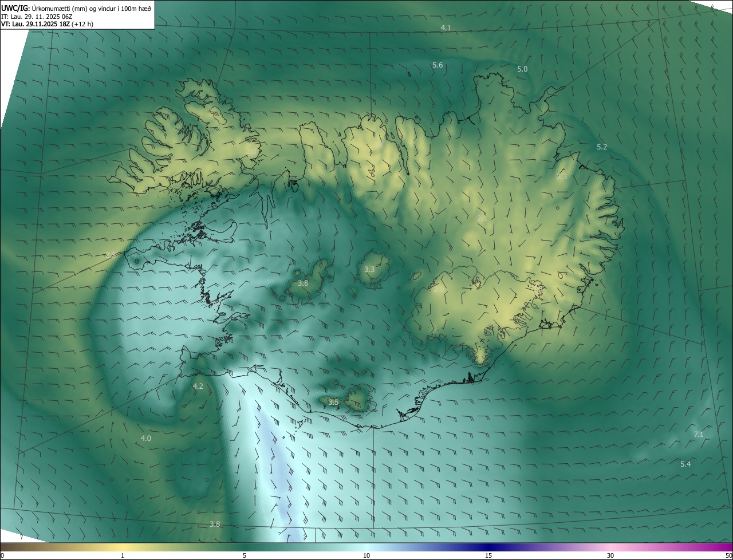
Task: Click the 3.3 value label on the glacier
Action: coord(369,269)
